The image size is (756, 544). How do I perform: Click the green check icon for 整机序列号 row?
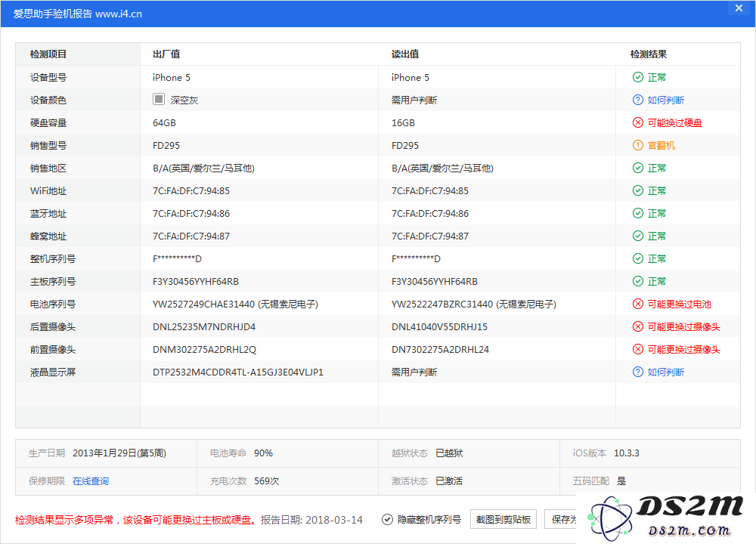[x=637, y=258]
